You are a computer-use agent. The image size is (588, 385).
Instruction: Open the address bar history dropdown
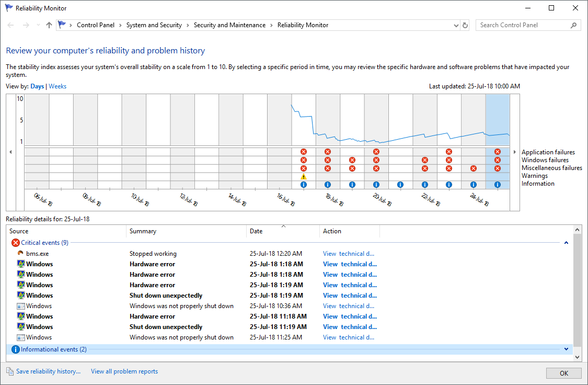[x=456, y=25]
